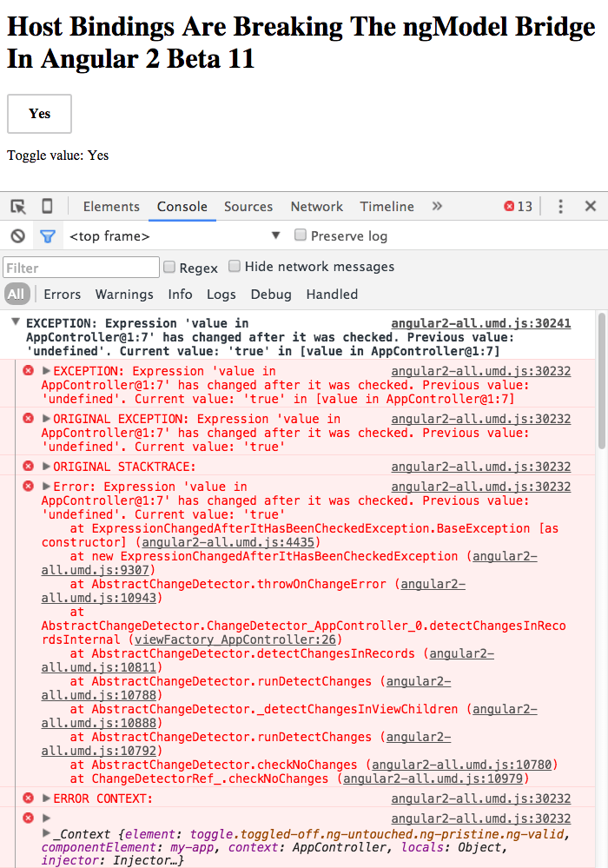The width and height of the screenshot is (608, 868).
Task: Click error icon beside ORIGINAL STACKTRACE row
Action: (28, 466)
